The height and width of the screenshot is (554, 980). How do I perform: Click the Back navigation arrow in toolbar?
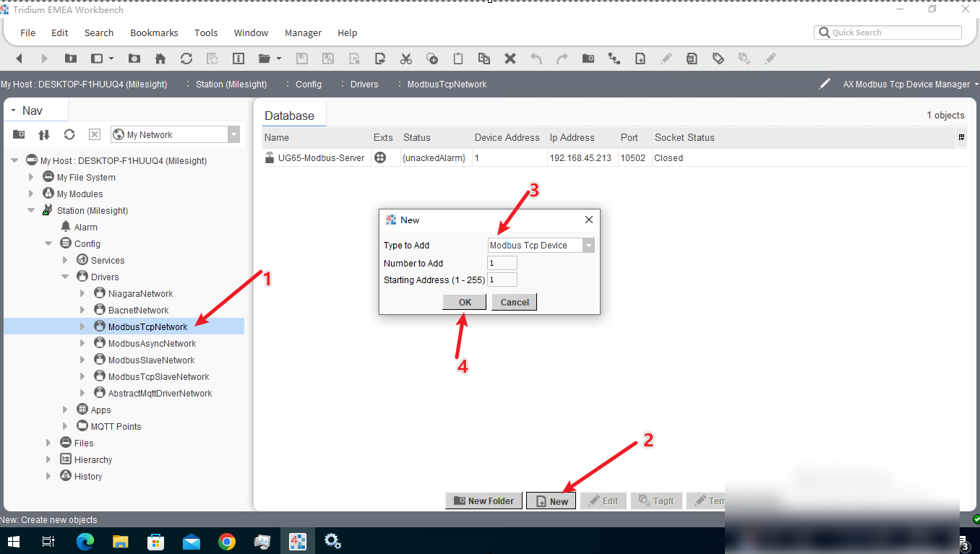point(20,59)
